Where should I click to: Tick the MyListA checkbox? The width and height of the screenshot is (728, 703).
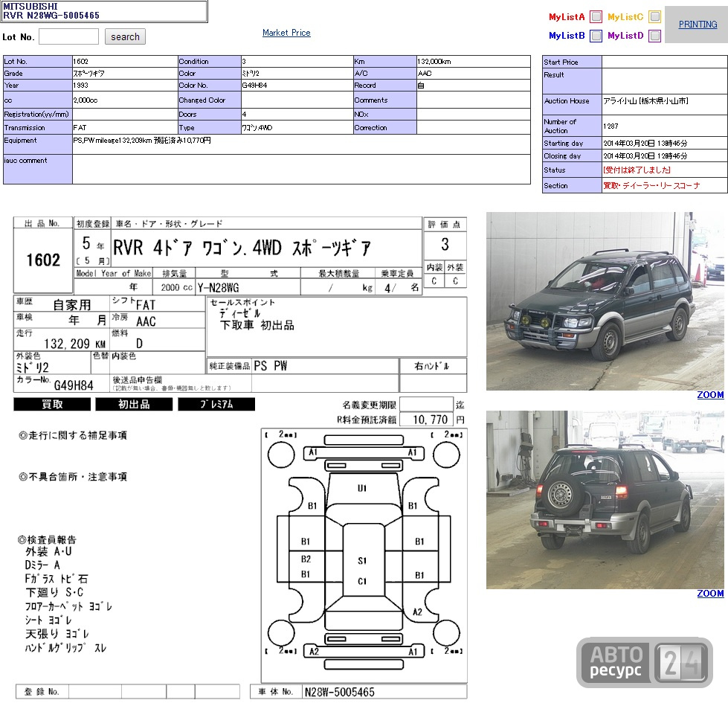(x=596, y=16)
